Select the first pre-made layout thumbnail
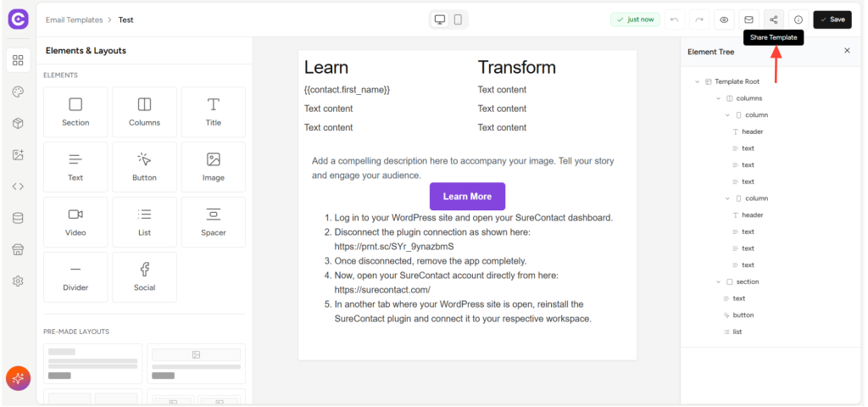 [x=92, y=363]
